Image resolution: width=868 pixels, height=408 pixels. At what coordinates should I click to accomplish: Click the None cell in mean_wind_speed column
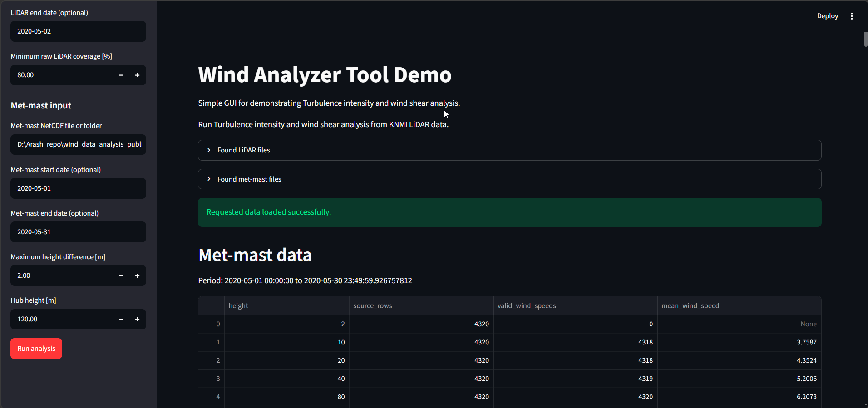coord(739,324)
